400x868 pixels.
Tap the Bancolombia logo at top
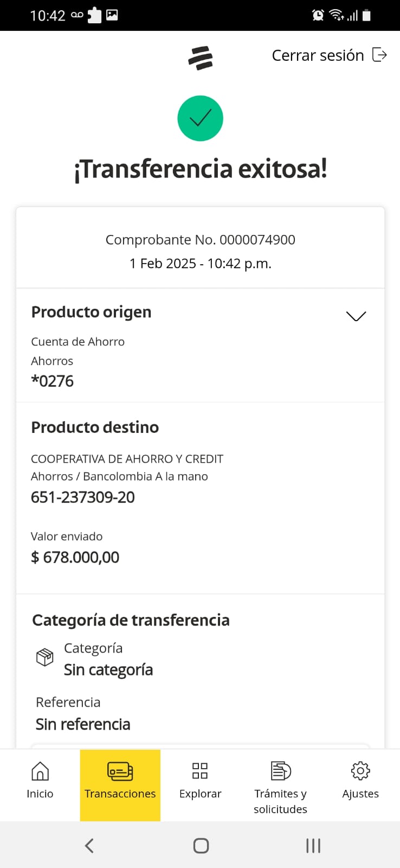pos(201,58)
